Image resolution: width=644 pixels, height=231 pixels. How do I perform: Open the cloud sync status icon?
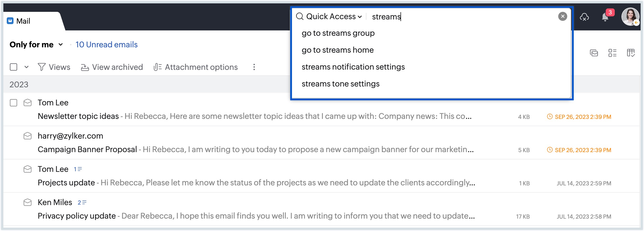tap(584, 17)
